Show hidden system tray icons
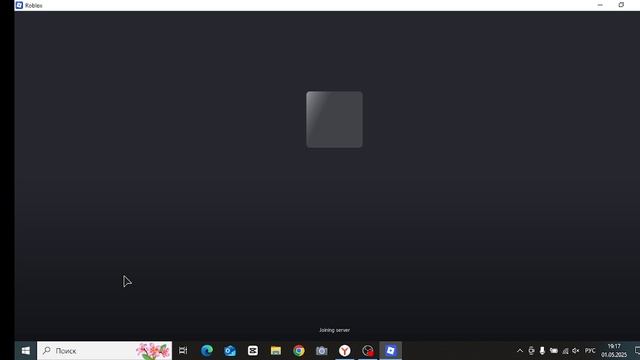The width and height of the screenshot is (640, 360). click(x=520, y=351)
